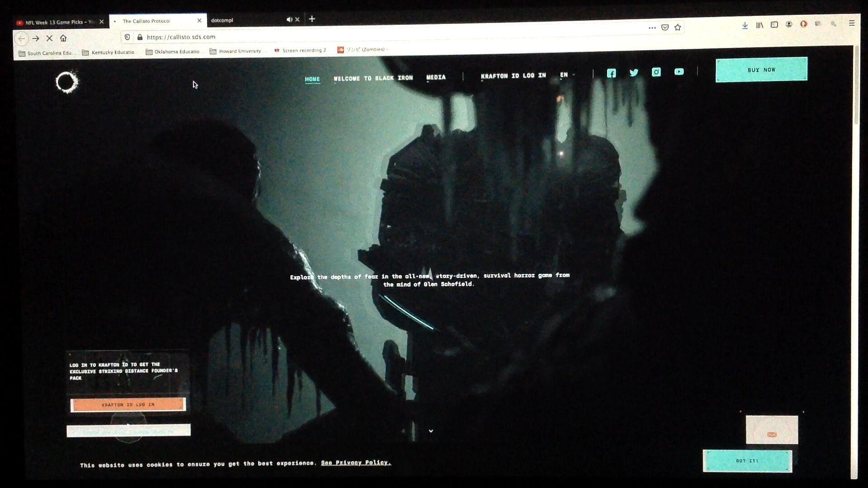Open the Facebook social icon
This screenshot has height=488, width=868.
(611, 73)
